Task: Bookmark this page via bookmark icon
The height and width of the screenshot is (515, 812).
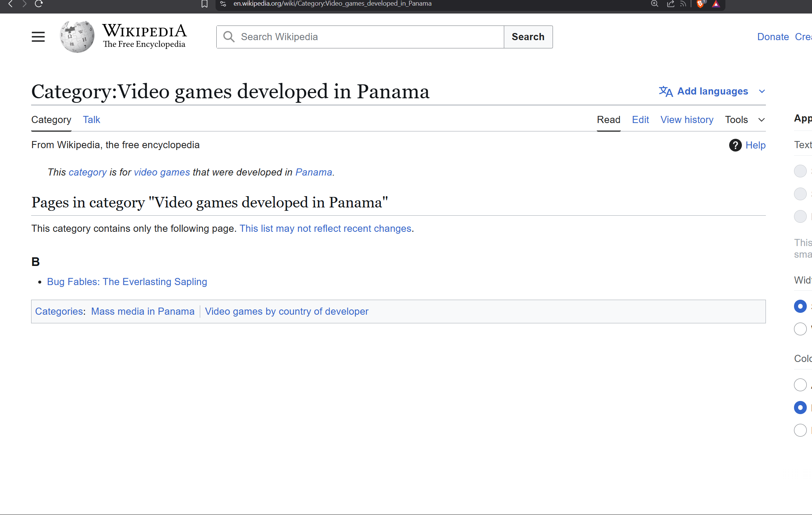Action: click(204, 4)
